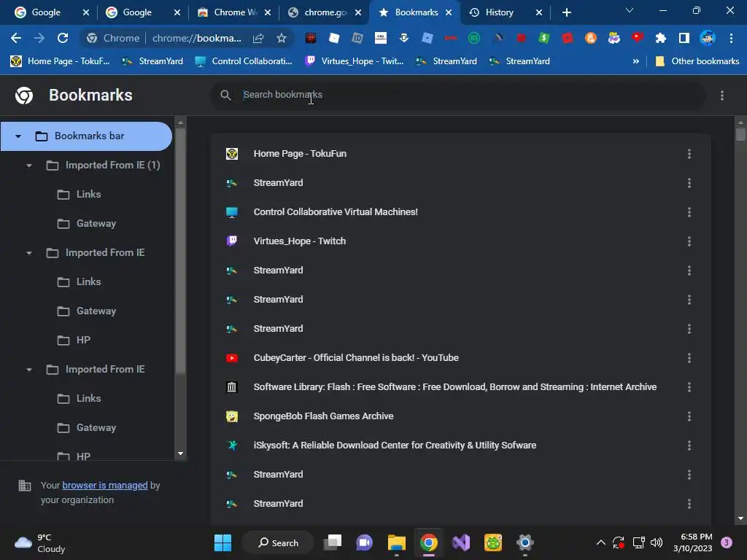Open more actions for CubeyCarter YouTube bookmark

689,358
